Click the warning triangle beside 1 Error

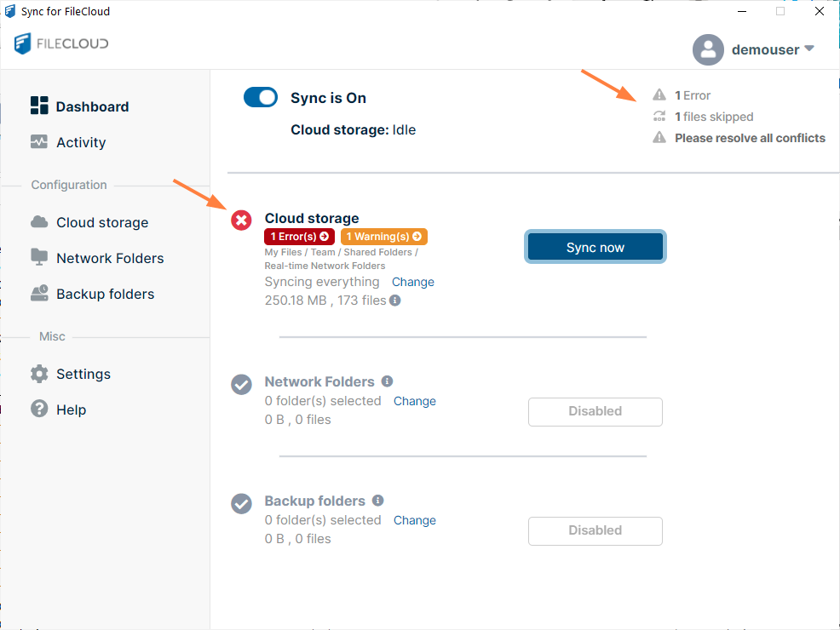point(659,95)
